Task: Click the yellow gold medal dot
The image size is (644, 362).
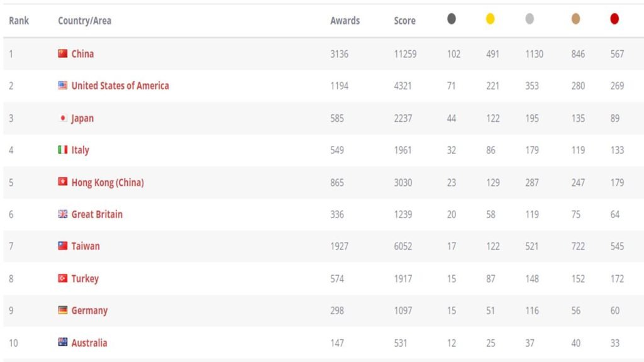Action: [x=490, y=19]
